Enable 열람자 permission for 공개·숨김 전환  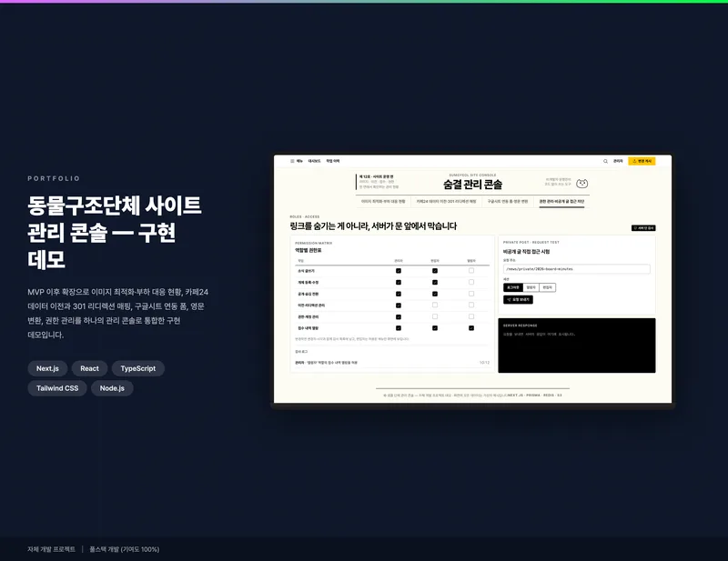point(471,294)
